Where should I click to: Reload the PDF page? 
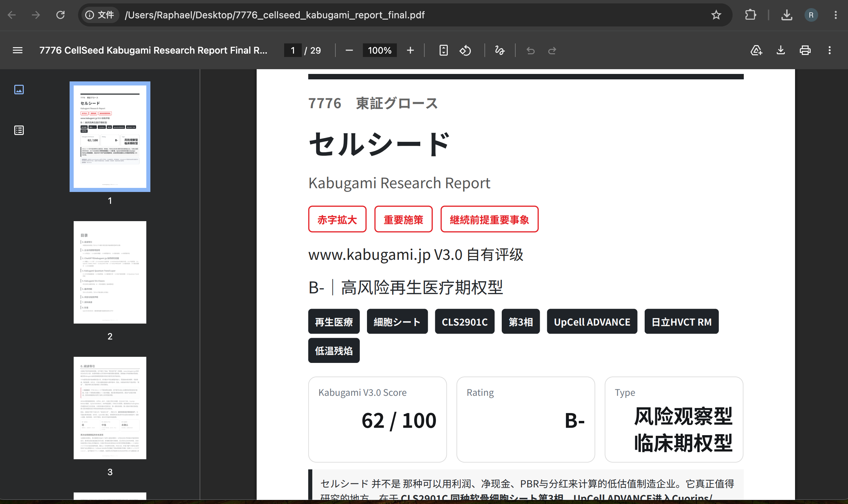coord(60,15)
